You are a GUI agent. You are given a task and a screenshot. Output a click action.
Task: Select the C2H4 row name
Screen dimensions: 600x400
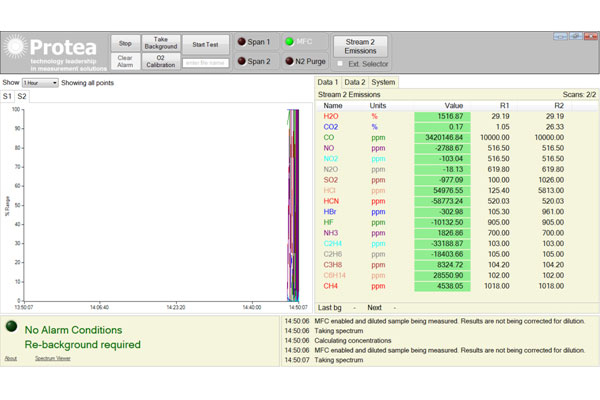(333, 243)
